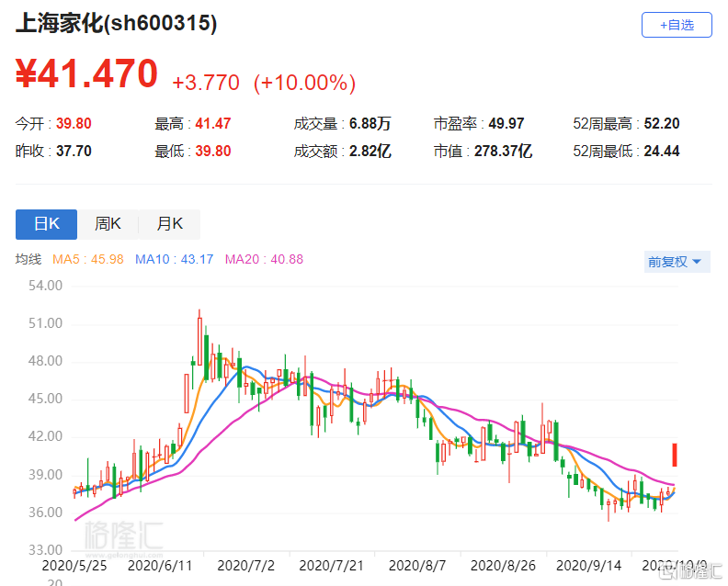Click the 2020/6/11 date axis label
Screen dimensions: 728x586
pyautogui.click(x=160, y=566)
